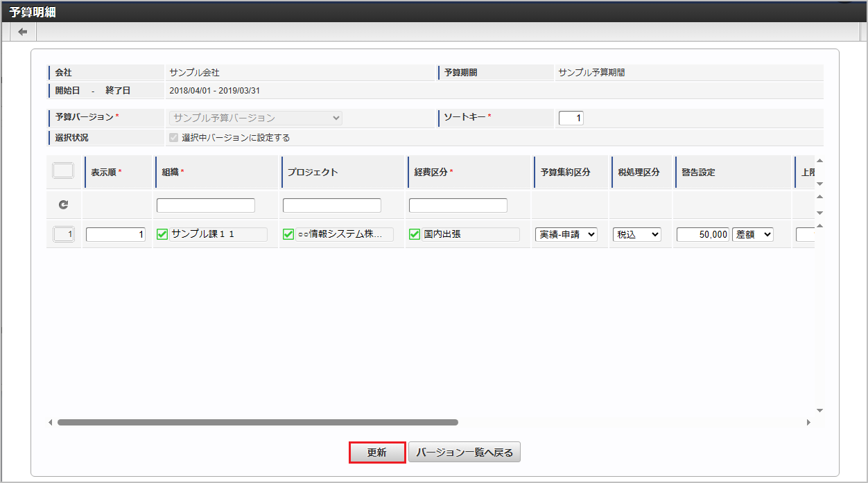Click the right scroll arrow below the grid
The width and height of the screenshot is (868, 483).
[x=808, y=421]
